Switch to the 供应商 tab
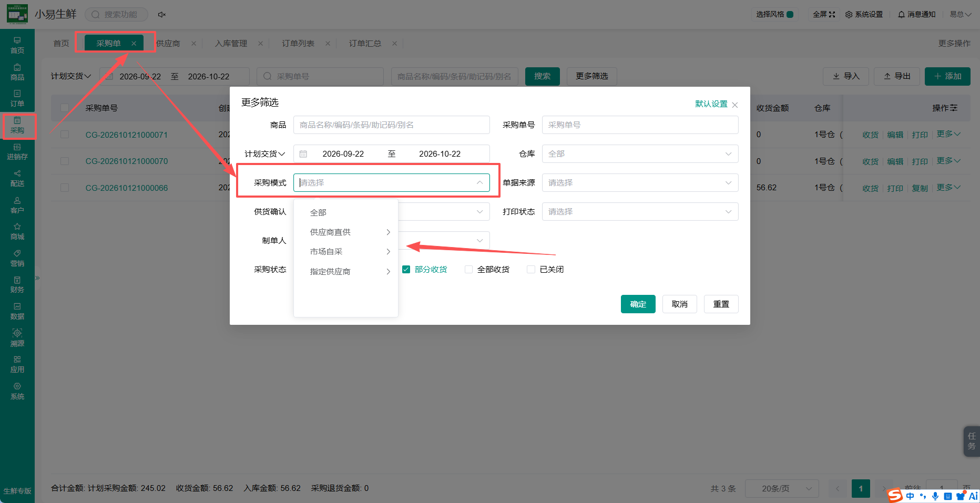 click(x=168, y=44)
